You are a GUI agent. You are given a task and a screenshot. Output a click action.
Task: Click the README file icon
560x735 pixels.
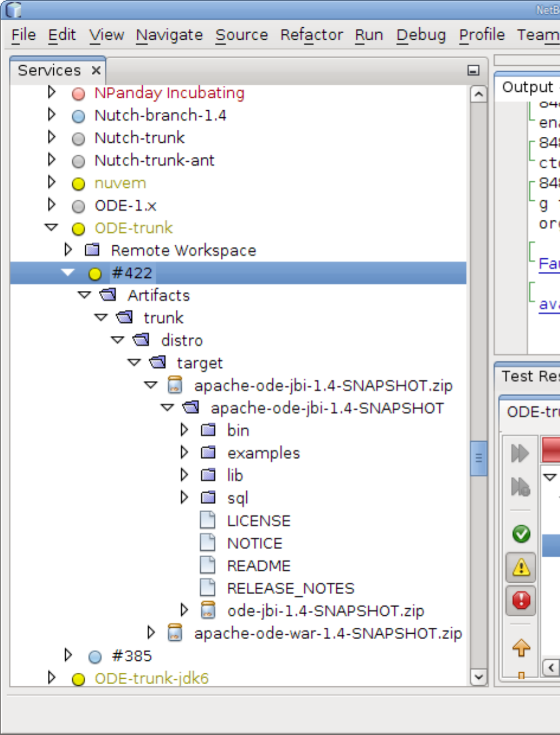[x=207, y=565]
